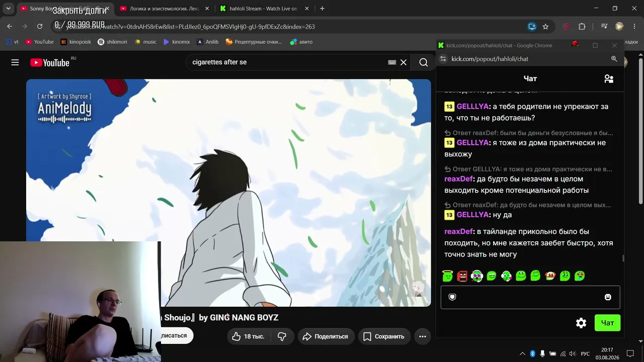This screenshot has width=644, height=362.
Task: Insert the heart-eyes crying green emote
Action: pos(580,276)
